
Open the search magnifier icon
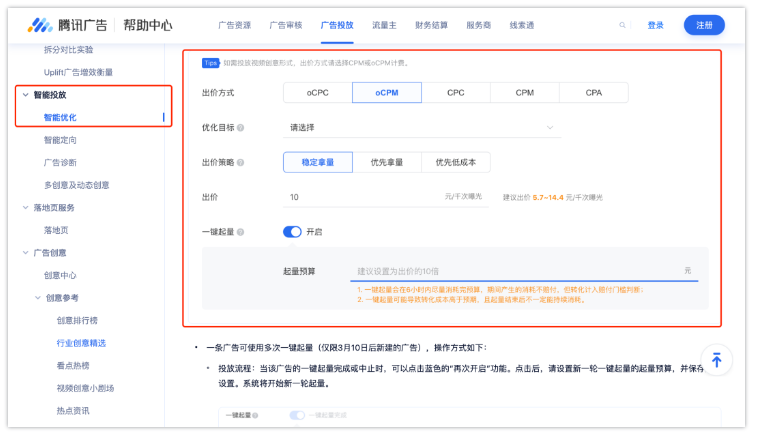622,25
